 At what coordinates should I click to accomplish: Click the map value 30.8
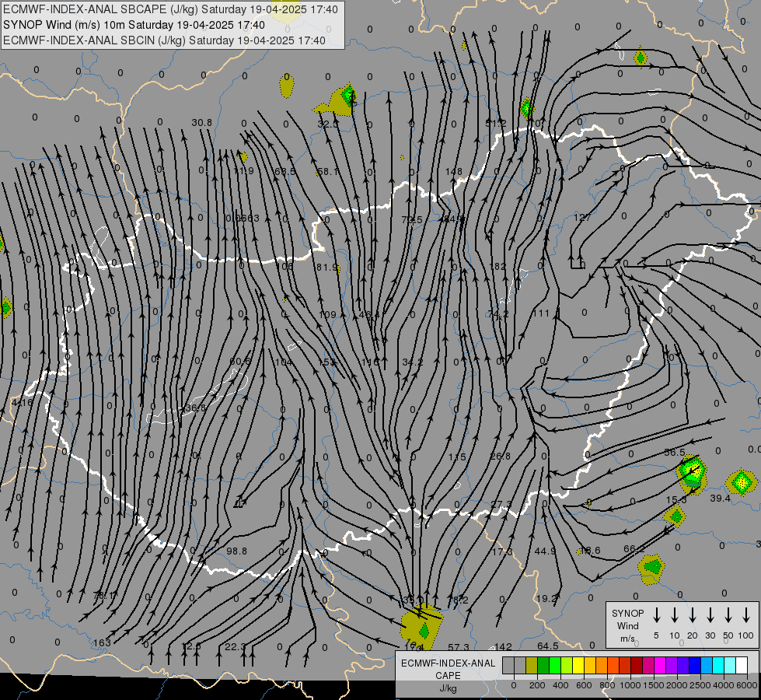202,123
